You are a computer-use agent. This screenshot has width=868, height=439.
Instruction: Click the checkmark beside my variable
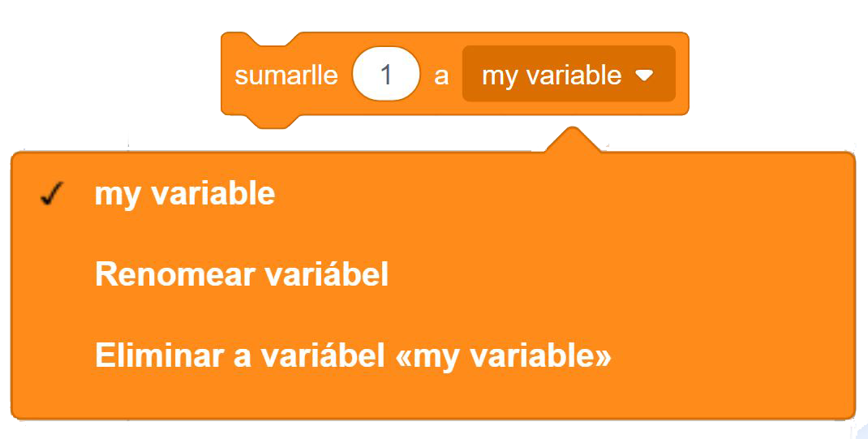pos(51,195)
